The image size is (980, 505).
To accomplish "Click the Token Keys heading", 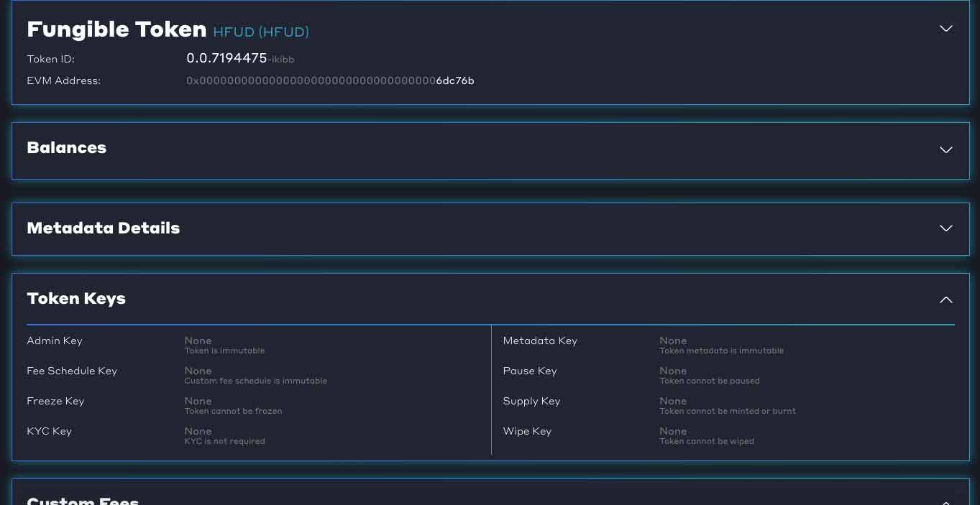I will click(x=76, y=298).
